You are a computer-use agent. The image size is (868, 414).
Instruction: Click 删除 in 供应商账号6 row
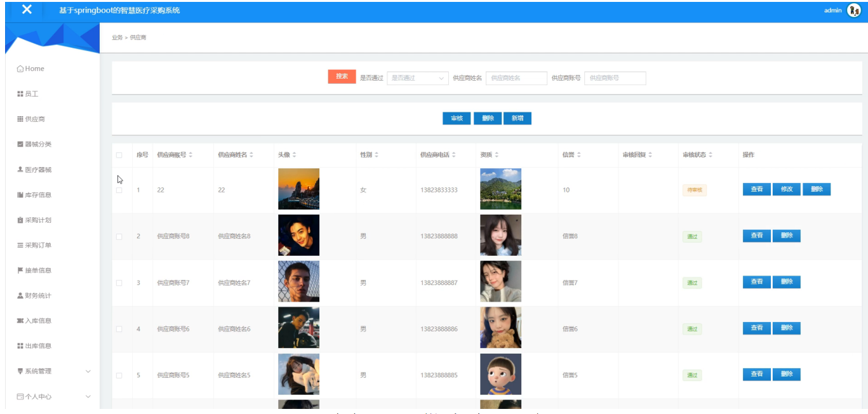click(787, 328)
